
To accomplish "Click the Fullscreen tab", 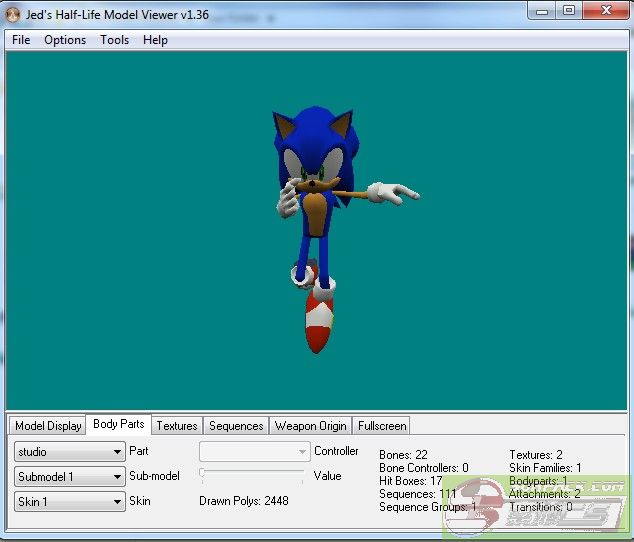I will click(381, 426).
